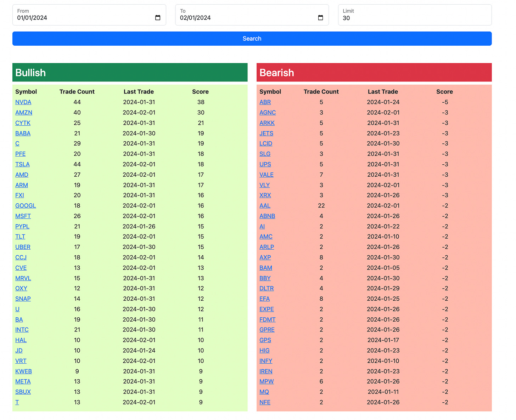Open the ABR symbol link
The width and height of the screenshot is (516, 420).
[x=265, y=102]
